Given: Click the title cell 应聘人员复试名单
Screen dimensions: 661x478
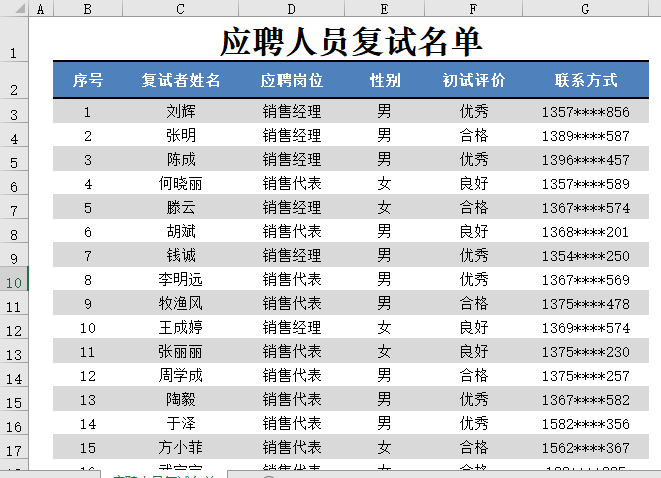Looking at the screenshot, I should [x=351, y=41].
